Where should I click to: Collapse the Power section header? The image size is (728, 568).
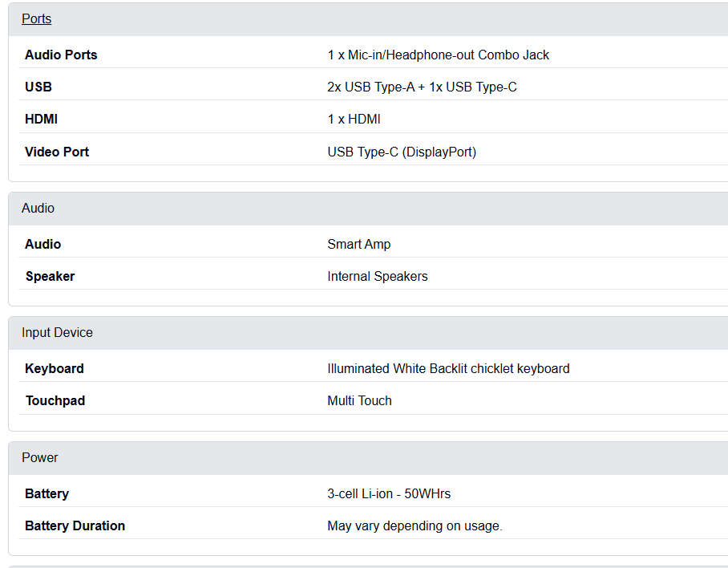(x=39, y=457)
